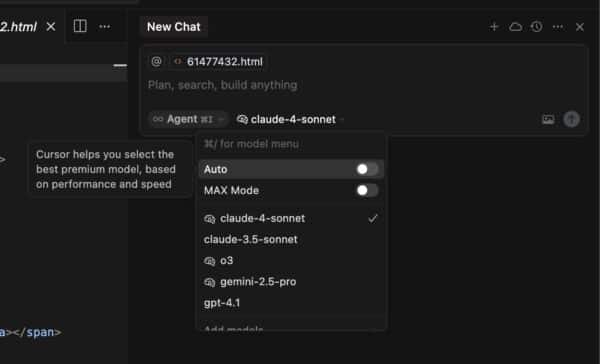Show chat history clock icon
The image size is (600, 364).
pos(536,27)
